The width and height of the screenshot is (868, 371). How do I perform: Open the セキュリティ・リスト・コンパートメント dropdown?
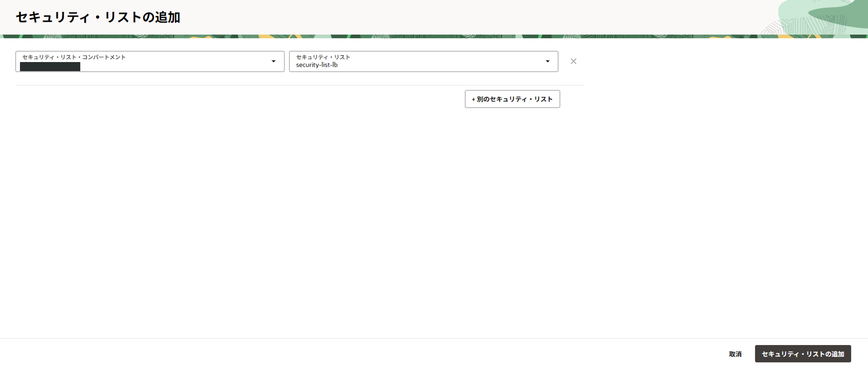(150, 62)
